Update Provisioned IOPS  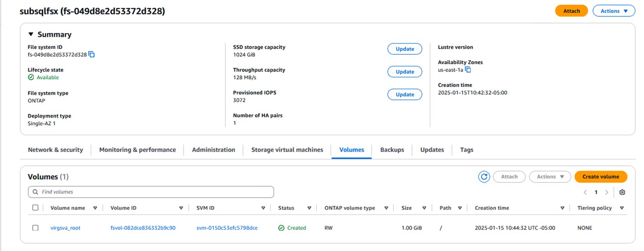coord(405,94)
